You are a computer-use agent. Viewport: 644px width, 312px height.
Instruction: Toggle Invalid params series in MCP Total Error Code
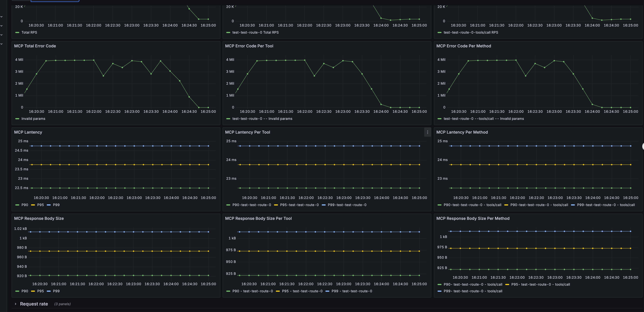coord(33,119)
